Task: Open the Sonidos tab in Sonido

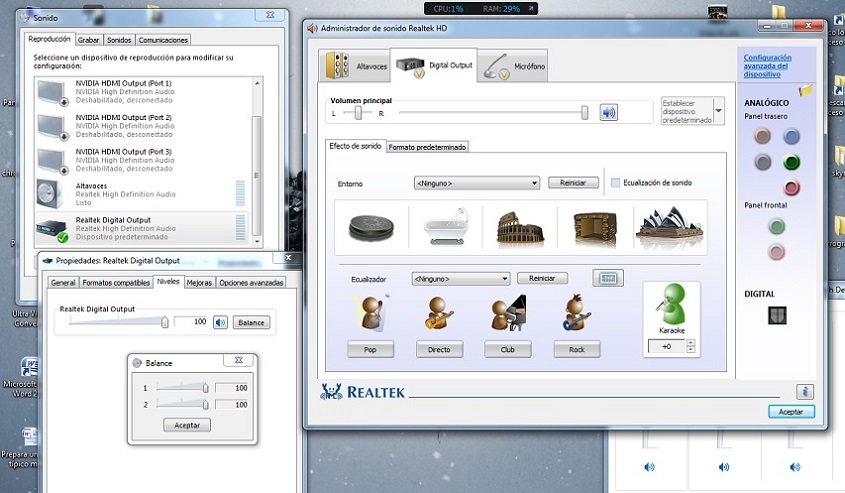Action: [119, 40]
